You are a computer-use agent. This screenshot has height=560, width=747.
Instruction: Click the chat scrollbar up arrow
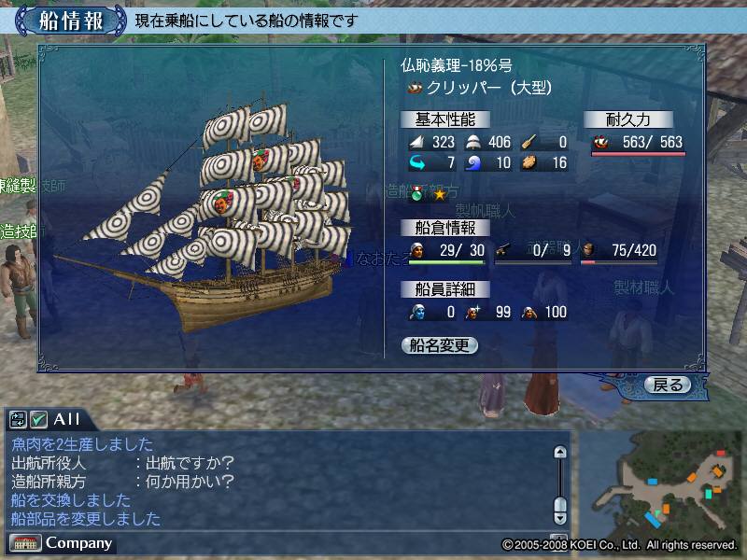coord(560,452)
